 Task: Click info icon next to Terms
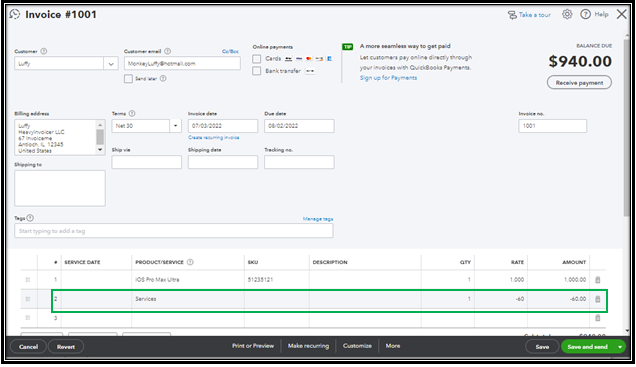132,114
